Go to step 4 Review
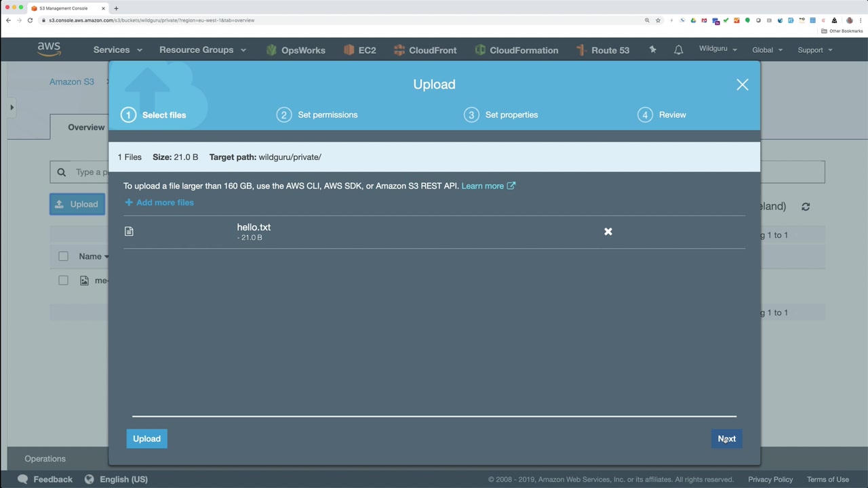Viewport: 868px width, 488px height. [x=662, y=115]
